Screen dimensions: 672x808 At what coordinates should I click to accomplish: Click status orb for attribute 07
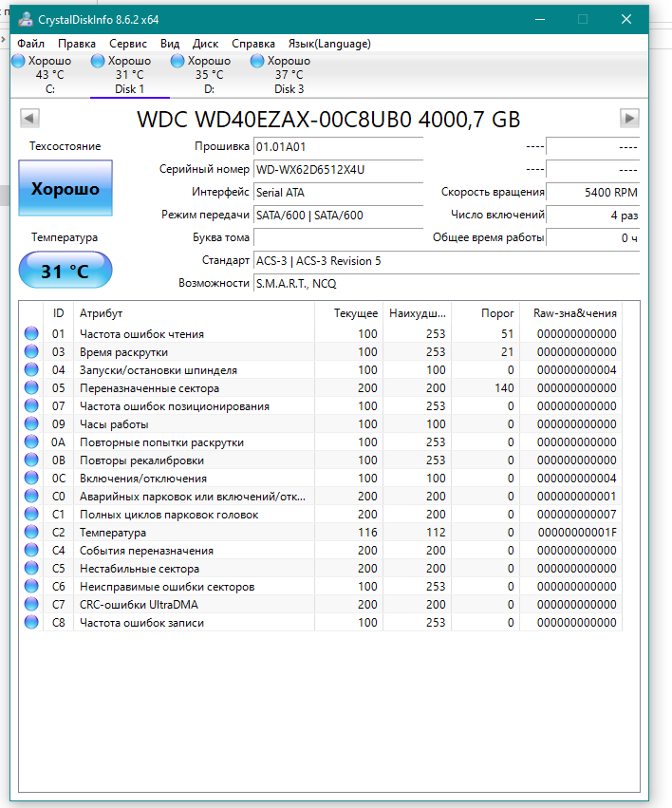click(31, 405)
